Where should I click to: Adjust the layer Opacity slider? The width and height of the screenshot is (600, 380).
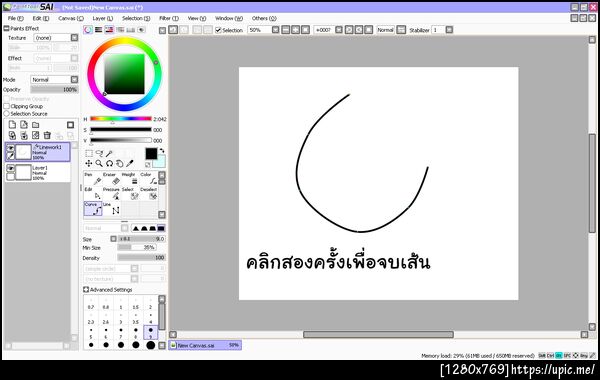pos(54,90)
